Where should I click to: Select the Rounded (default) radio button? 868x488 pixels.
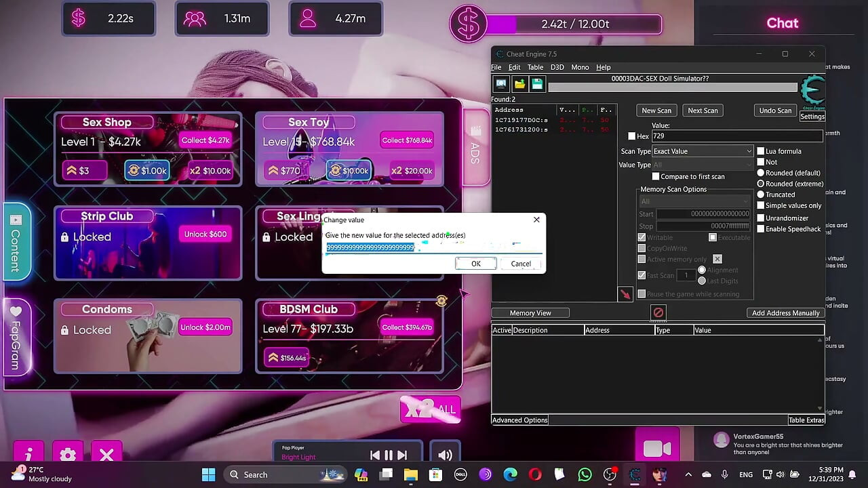tap(761, 173)
